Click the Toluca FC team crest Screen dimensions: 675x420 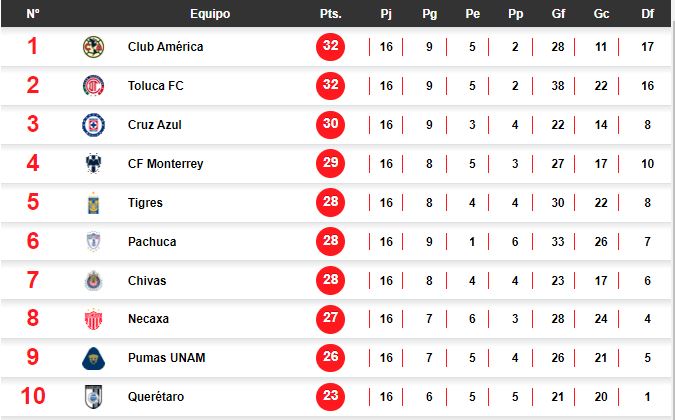coord(93,86)
